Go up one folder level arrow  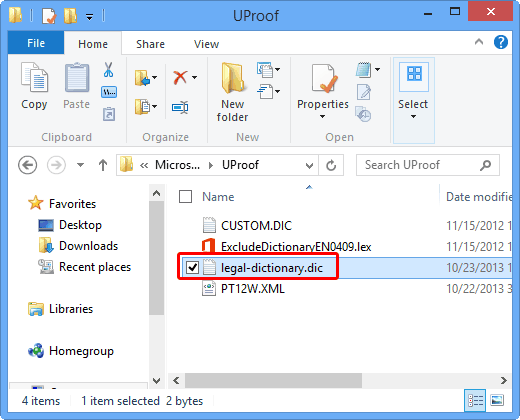103,165
